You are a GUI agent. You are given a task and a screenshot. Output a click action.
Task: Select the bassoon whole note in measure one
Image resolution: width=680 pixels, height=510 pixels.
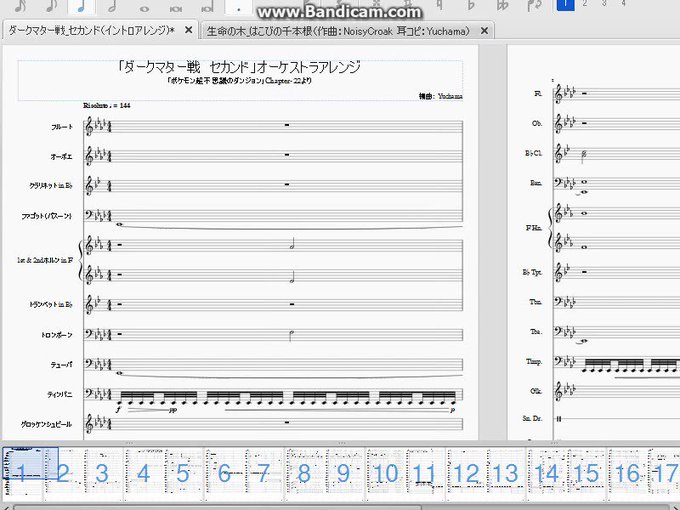point(120,224)
